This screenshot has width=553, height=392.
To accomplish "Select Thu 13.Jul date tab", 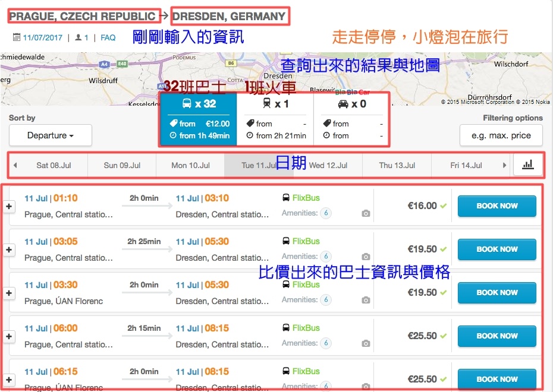I will (x=397, y=165).
